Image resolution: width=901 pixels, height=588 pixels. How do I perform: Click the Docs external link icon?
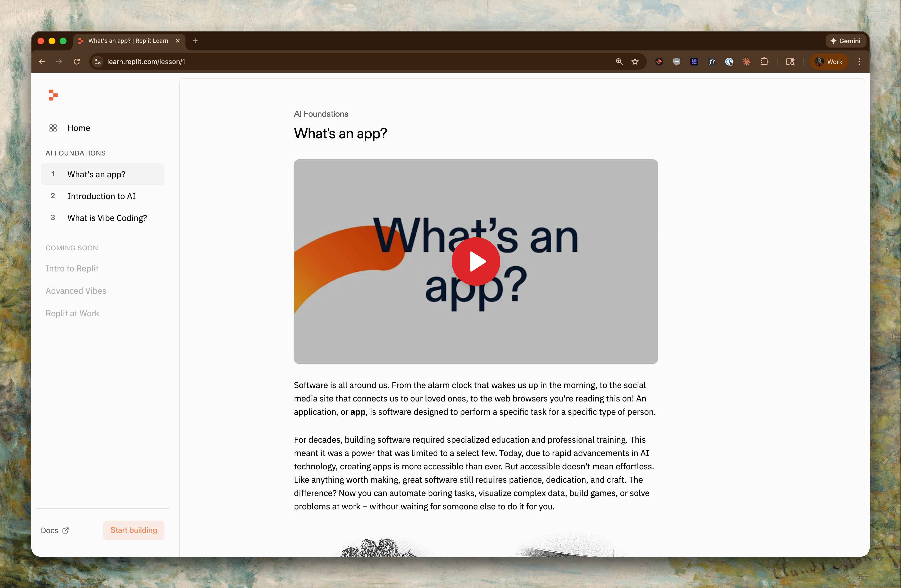pos(66,531)
